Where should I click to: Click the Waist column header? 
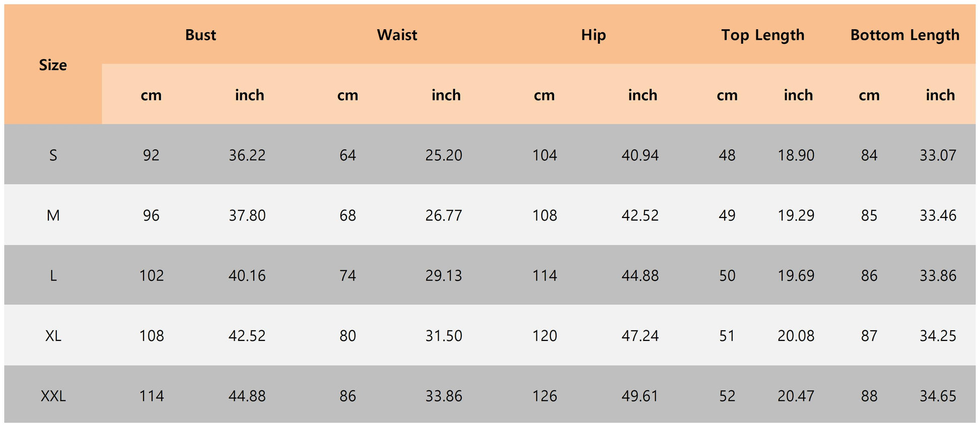tap(397, 35)
